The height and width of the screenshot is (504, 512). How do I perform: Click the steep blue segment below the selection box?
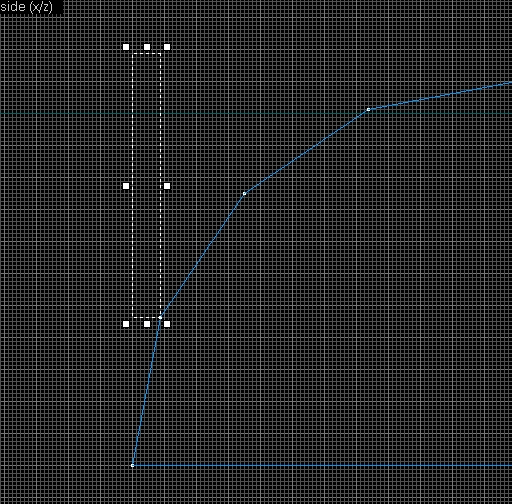(x=147, y=392)
